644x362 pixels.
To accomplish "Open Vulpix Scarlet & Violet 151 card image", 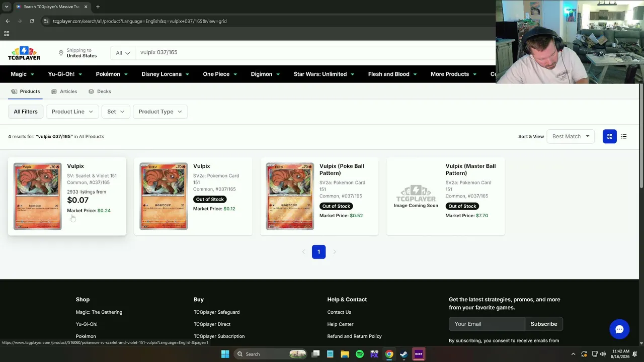I will (37, 196).
